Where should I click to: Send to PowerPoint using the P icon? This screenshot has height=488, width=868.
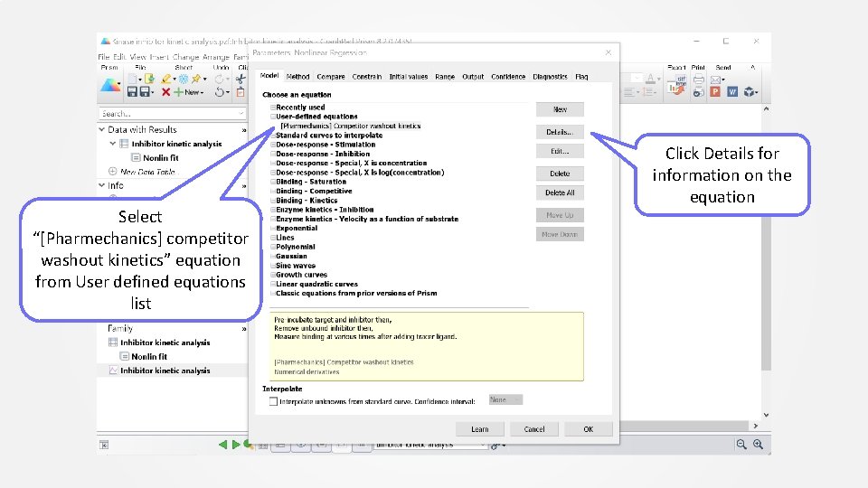[715, 92]
